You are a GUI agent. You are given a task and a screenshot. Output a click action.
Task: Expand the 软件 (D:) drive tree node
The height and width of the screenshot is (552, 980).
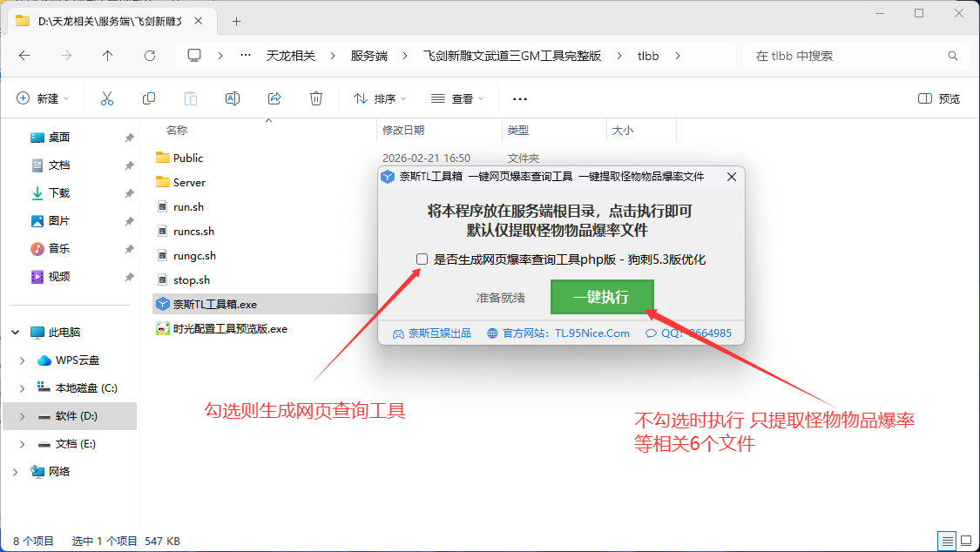(x=22, y=416)
